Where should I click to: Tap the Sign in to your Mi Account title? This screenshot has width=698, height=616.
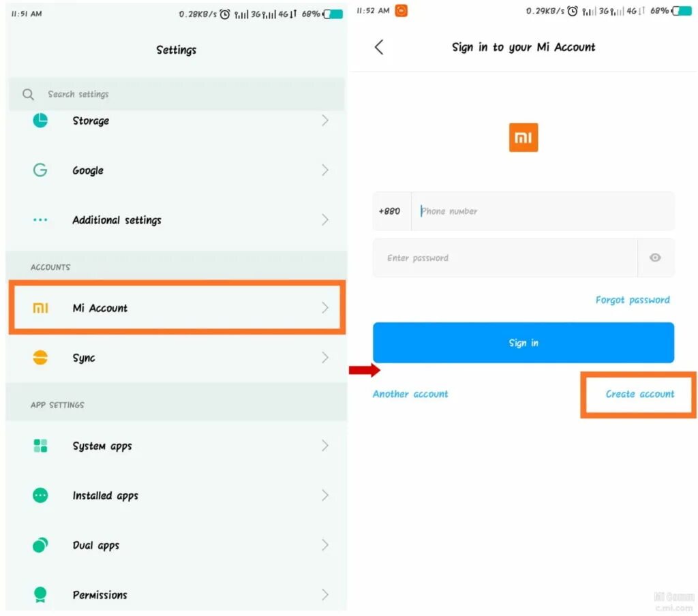[523, 47]
